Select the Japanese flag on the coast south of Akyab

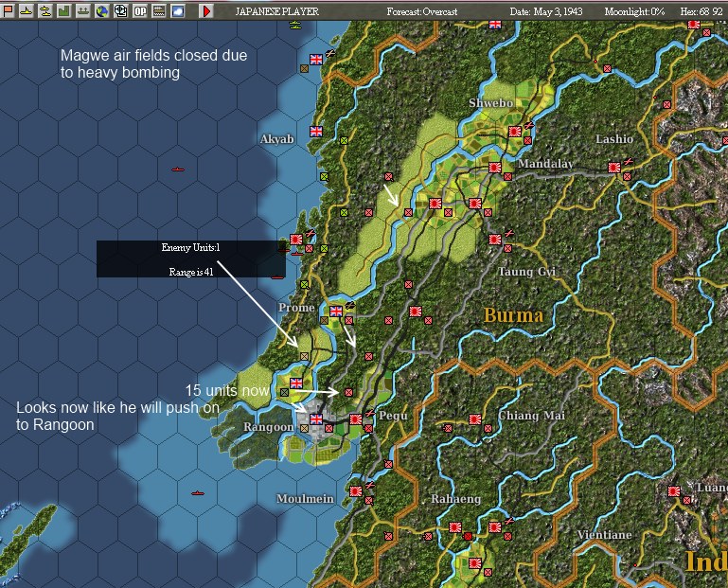(x=296, y=240)
